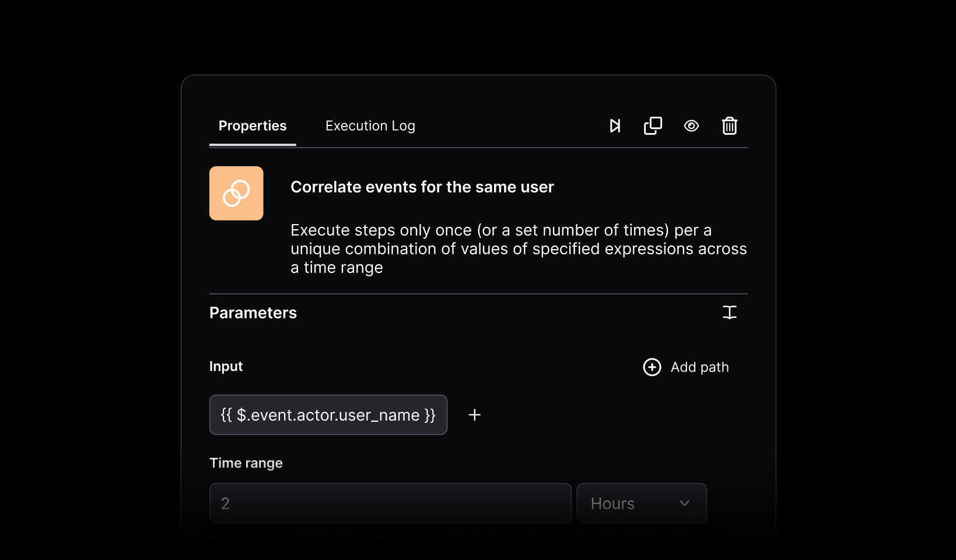Click the run step play icon
The width and height of the screenshot is (956, 560).
point(615,126)
